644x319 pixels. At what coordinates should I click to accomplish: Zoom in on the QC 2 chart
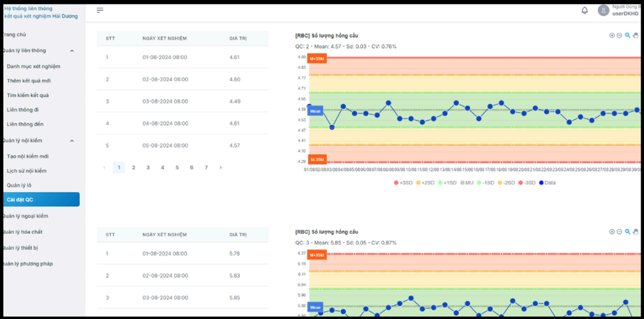[612, 36]
